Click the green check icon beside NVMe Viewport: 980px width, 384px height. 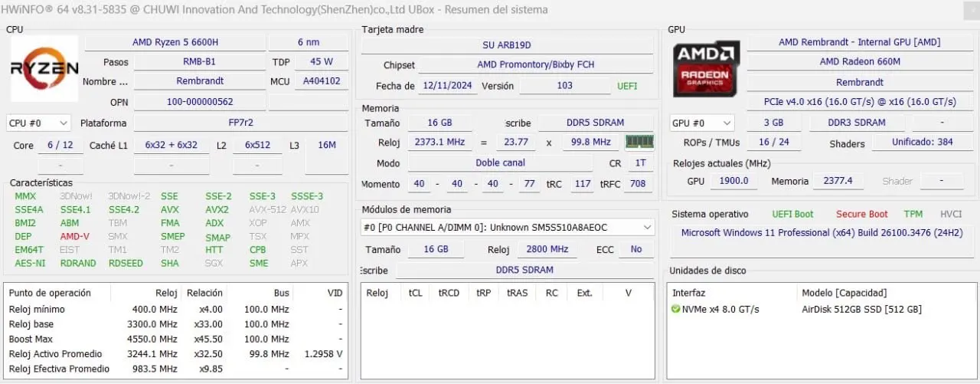[x=675, y=310]
